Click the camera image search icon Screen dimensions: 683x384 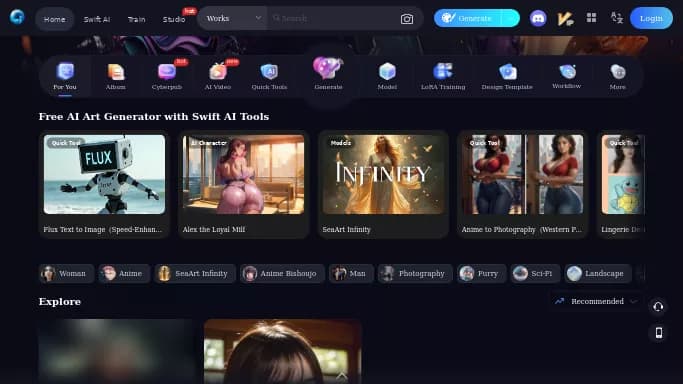pos(407,19)
